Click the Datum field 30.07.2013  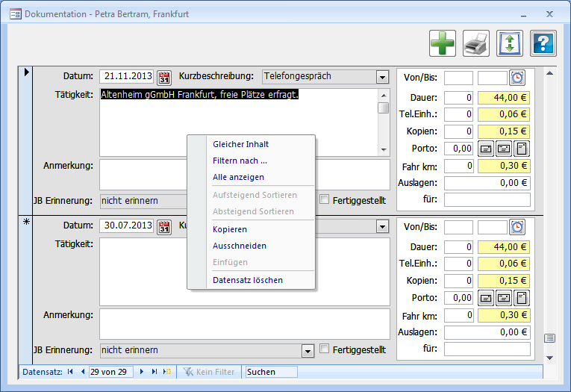click(x=126, y=225)
